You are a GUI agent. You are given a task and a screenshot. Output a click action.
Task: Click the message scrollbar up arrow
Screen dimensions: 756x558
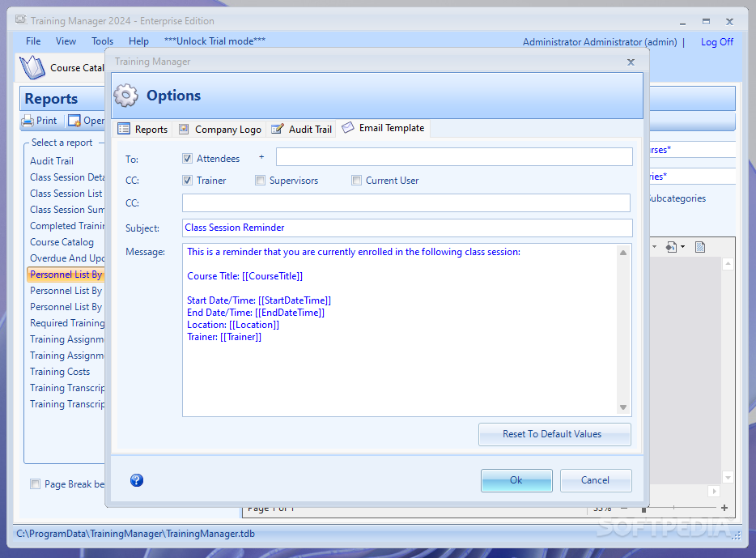623,253
